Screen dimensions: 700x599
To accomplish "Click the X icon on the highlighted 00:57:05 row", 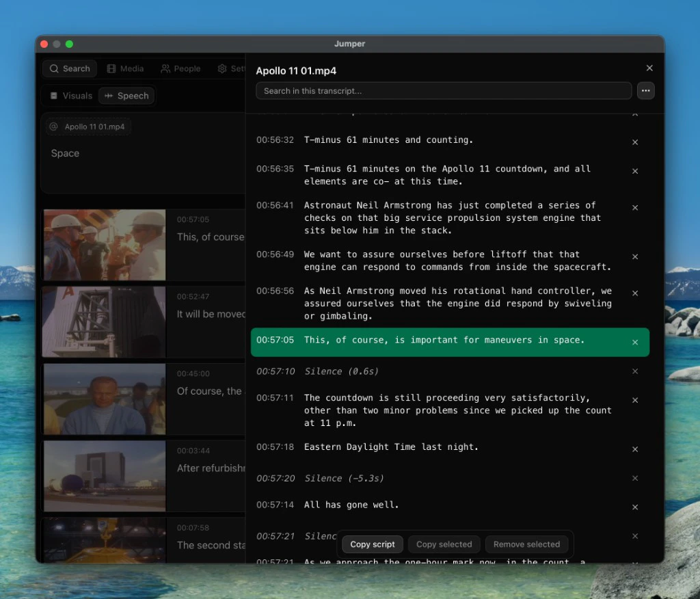I will (x=635, y=342).
